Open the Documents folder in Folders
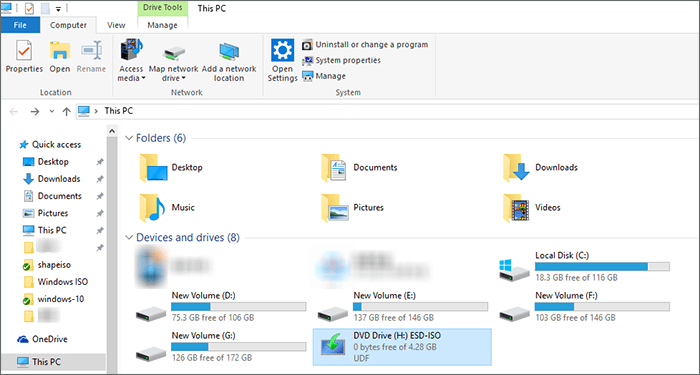 (359, 168)
